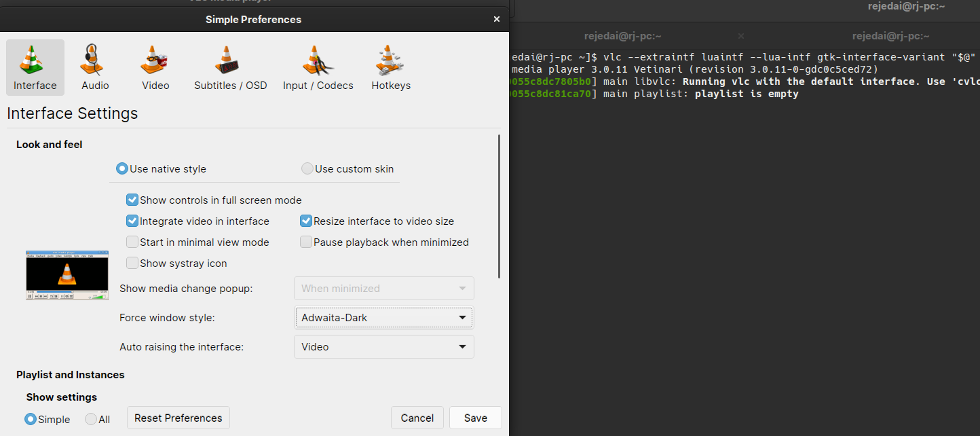980x436 pixels.
Task: Click the terminal window title bar text
Action: 906,6
